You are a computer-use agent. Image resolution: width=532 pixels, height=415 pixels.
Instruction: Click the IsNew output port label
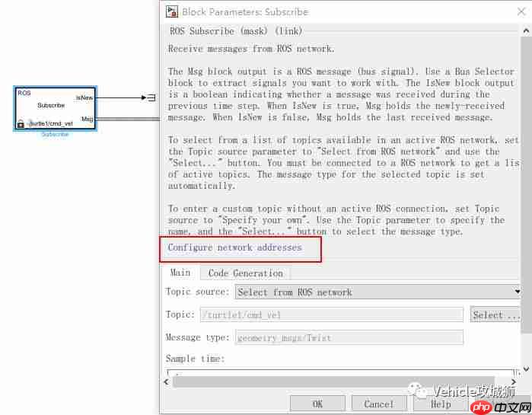coord(84,97)
